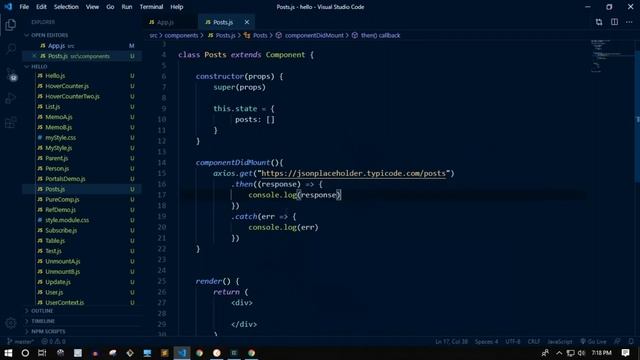
Task: Open the notifications bell in status bar
Action: [631, 342]
